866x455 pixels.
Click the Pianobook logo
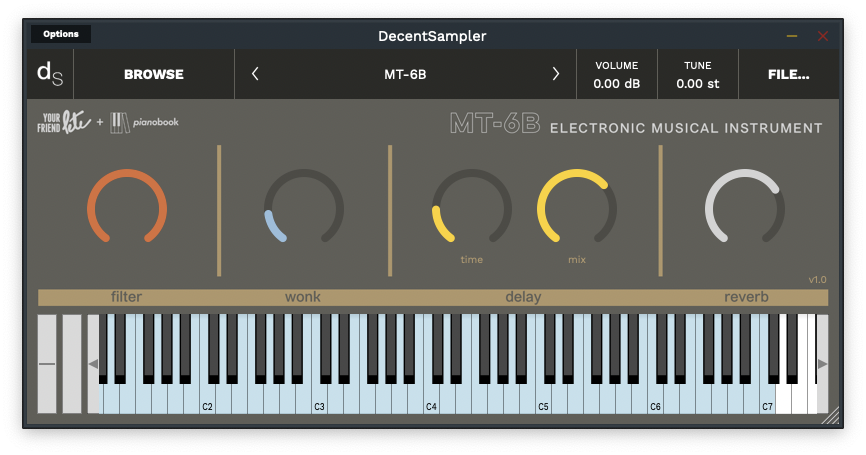145,123
